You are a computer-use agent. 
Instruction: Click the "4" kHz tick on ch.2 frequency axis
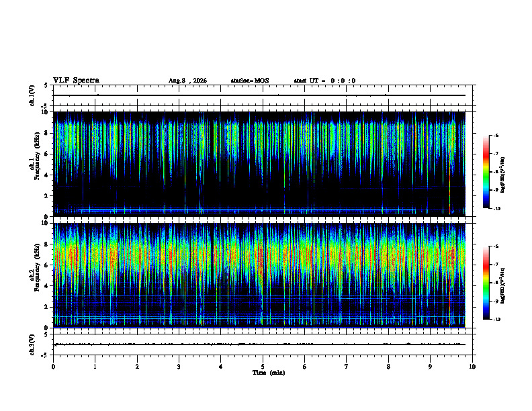click(47, 286)
